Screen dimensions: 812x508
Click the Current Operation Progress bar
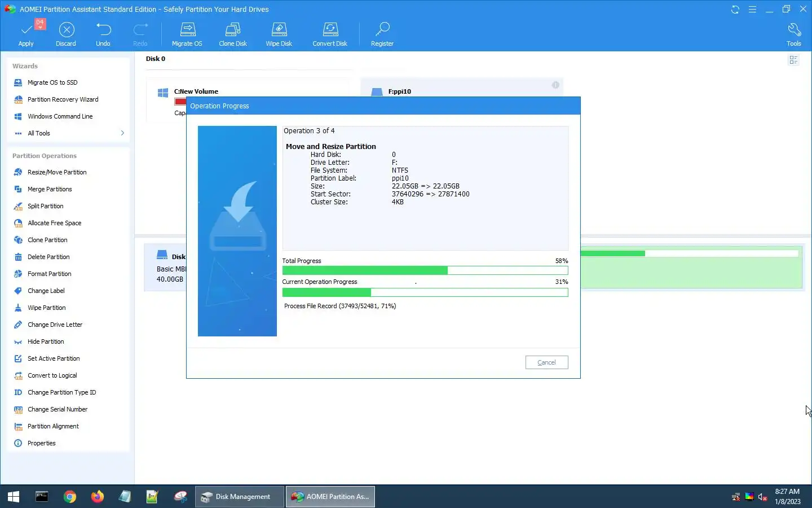[425, 292]
